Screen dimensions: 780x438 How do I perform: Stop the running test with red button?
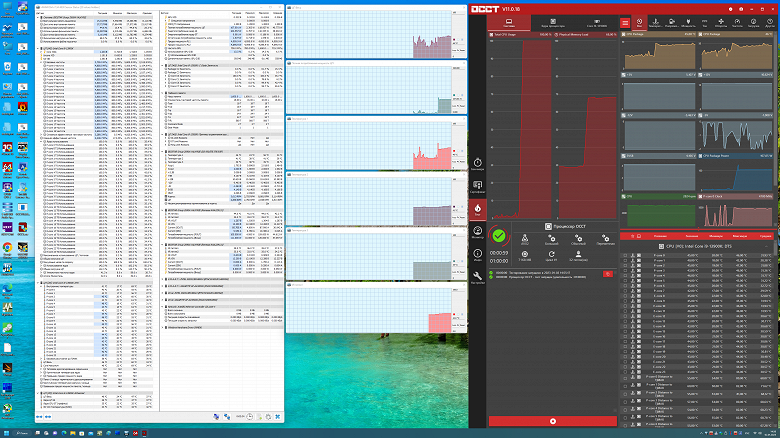coord(553,421)
